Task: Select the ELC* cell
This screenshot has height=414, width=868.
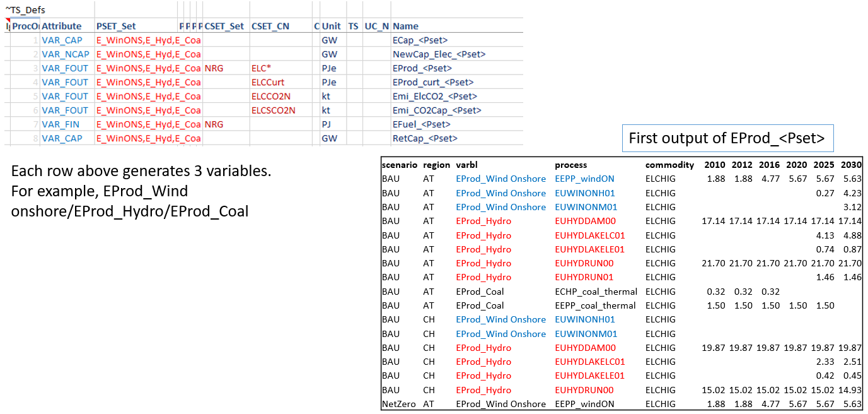Action: click(x=262, y=68)
